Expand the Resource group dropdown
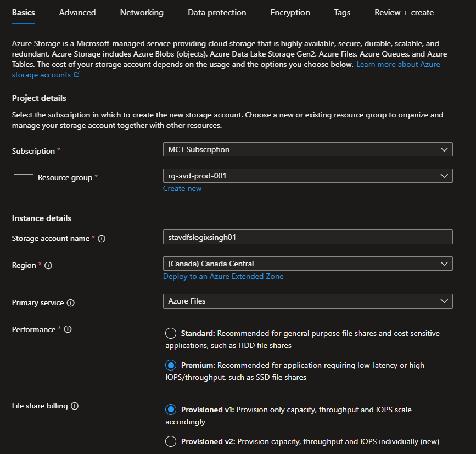The height and width of the screenshot is (454, 476). click(307, 175)
